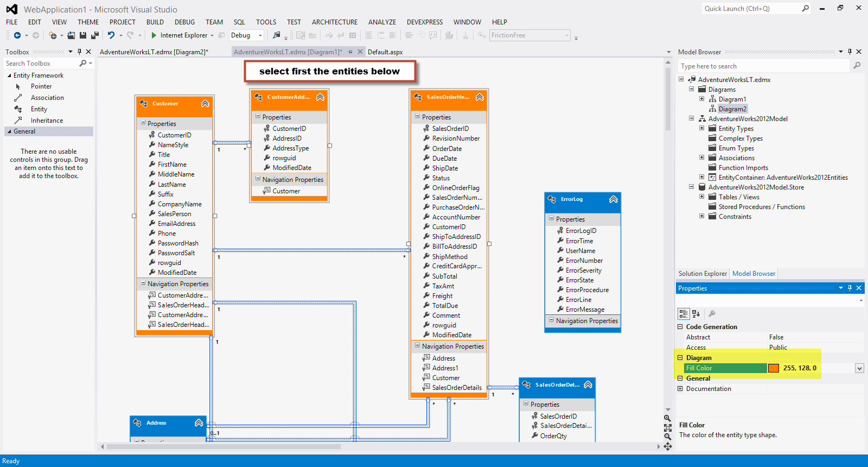Close the Diagram1 document tab

coord(361,52)
